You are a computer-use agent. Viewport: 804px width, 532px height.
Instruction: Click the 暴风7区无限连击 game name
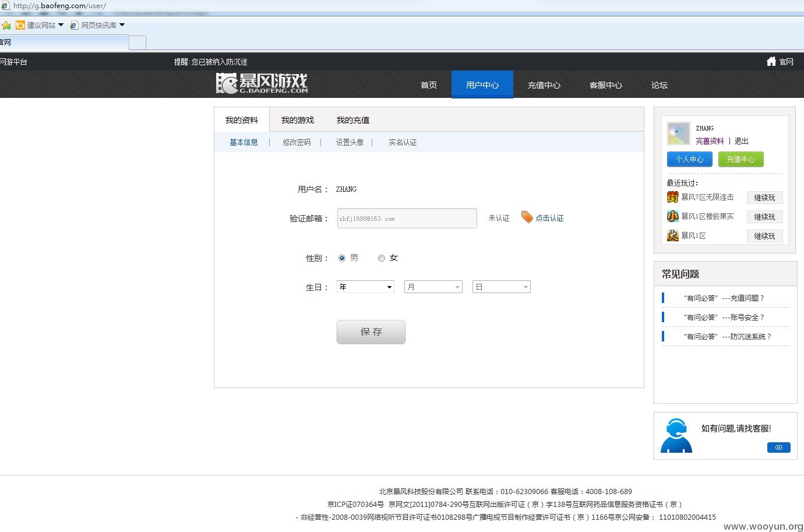(707, 197)
